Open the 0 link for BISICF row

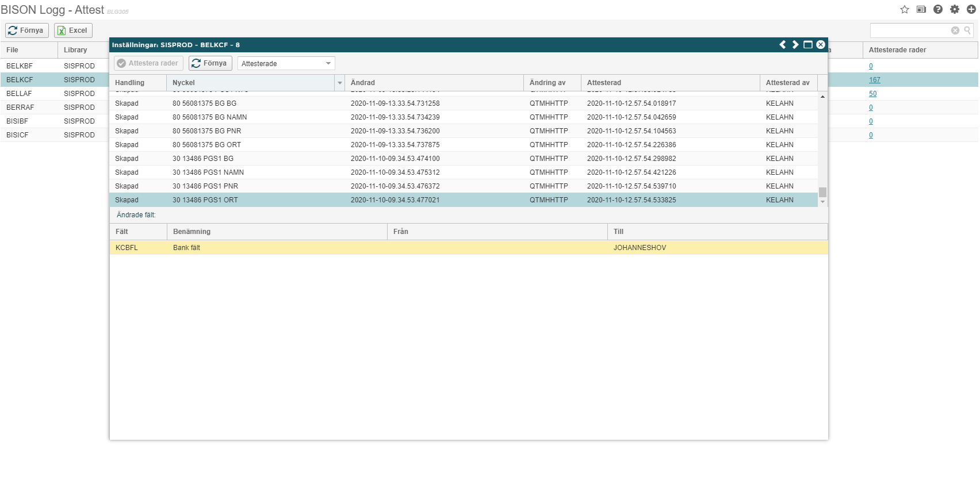click(871, 135)
